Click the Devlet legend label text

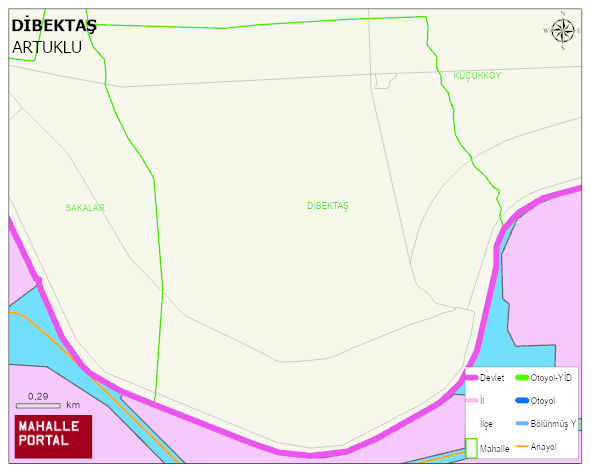(x=492, y=378)
